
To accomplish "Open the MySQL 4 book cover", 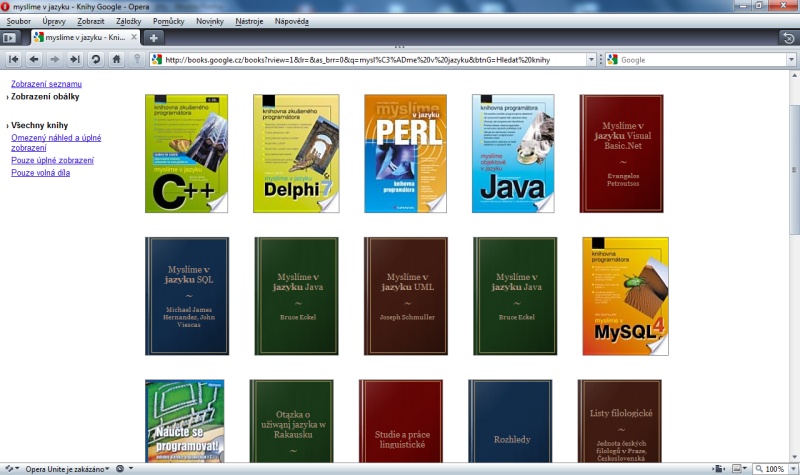I will click(x=626, y=296).
